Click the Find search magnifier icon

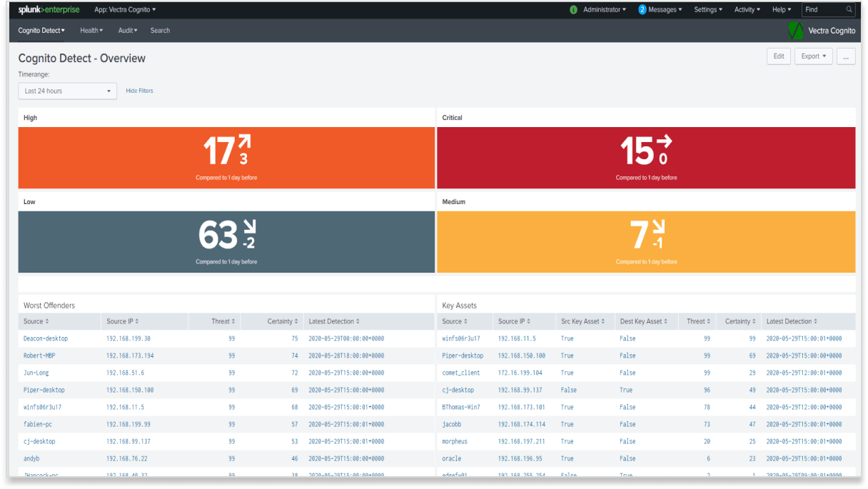coord(849,9)
